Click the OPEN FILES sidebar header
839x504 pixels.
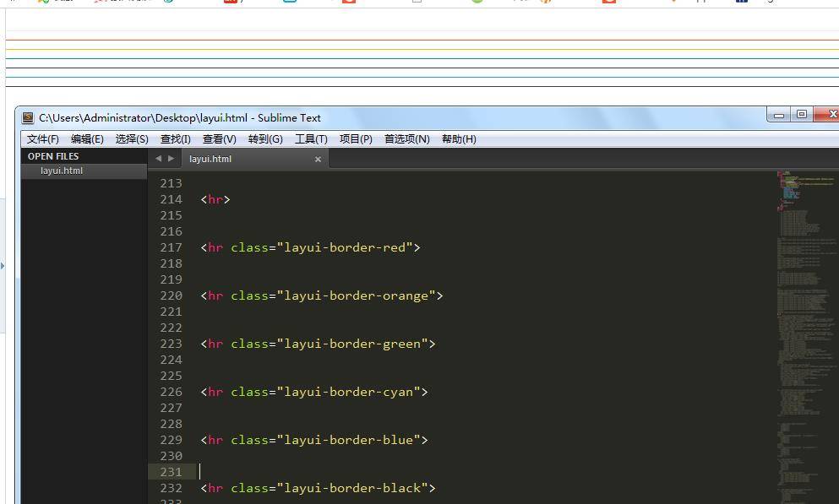[53, 156]
